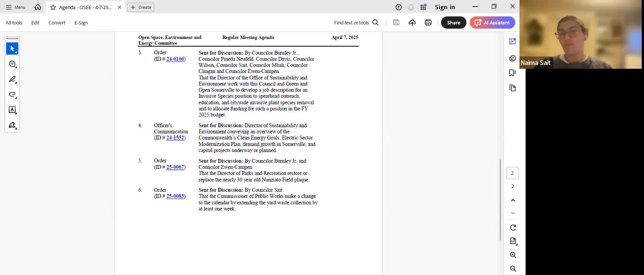Image resolution: width=644 pixels, height=275 pixels.
Task: Go to Acrobat Home icon
Action: [x=38, y=7]
